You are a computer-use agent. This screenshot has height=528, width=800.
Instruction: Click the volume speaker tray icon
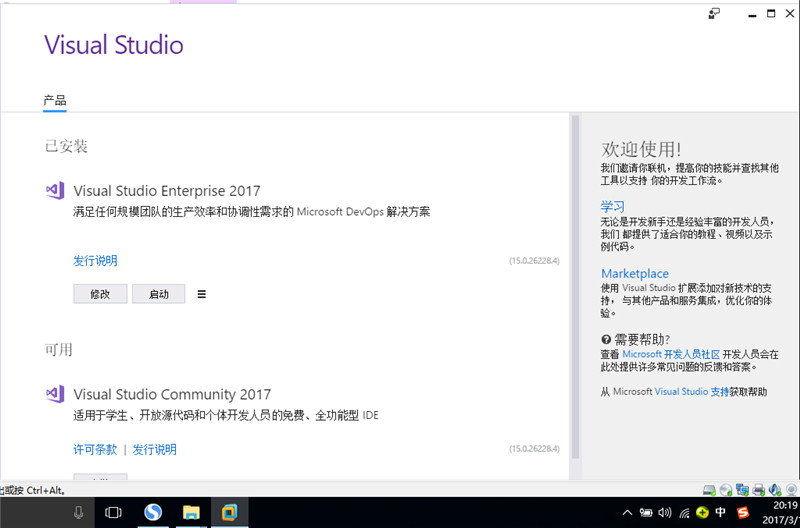[665, 512]
